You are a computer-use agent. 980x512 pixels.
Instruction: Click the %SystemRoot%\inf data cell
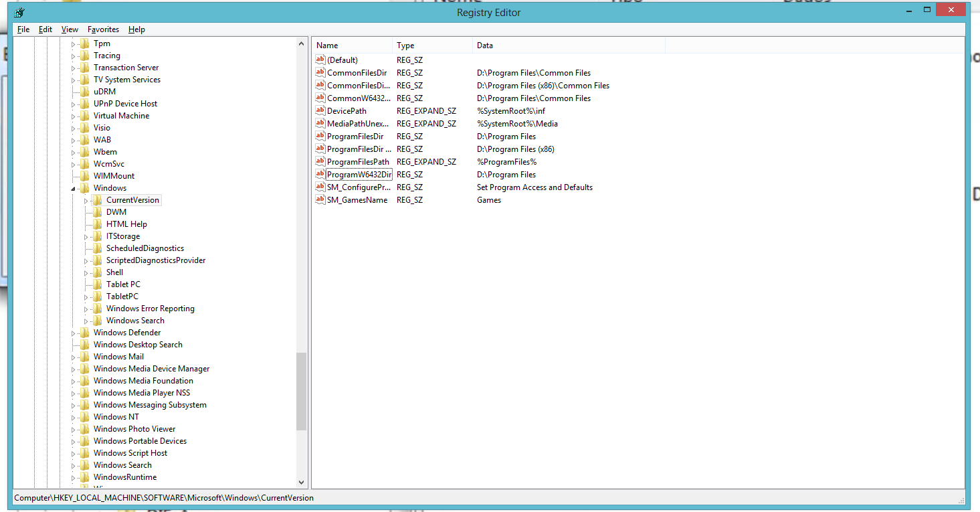point(511,110)
